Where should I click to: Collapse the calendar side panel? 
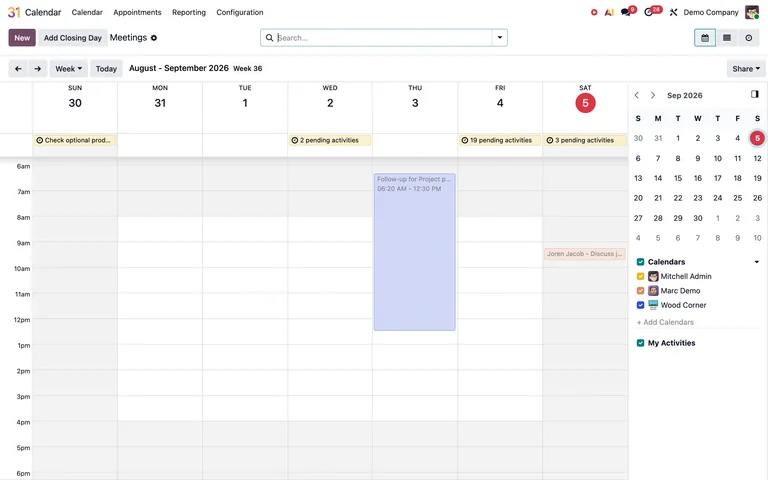pyautogui.click(x=755, y=94)
